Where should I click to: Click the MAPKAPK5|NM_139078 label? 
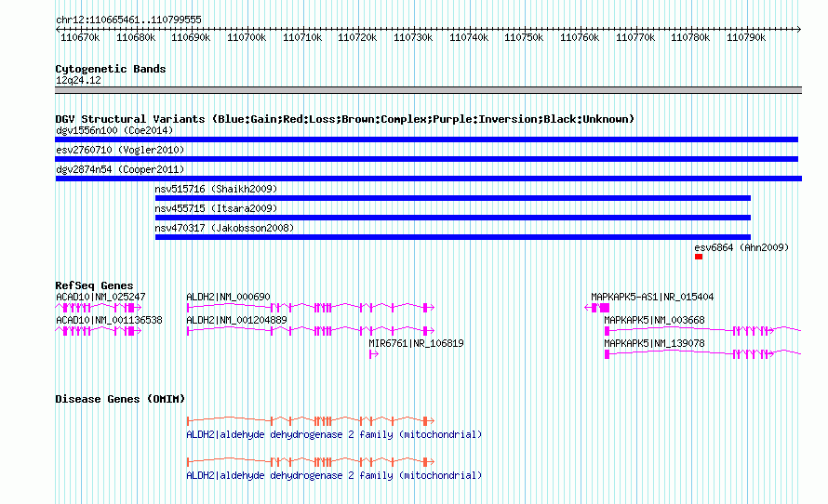pyautogui.click(x=654, y=343)
